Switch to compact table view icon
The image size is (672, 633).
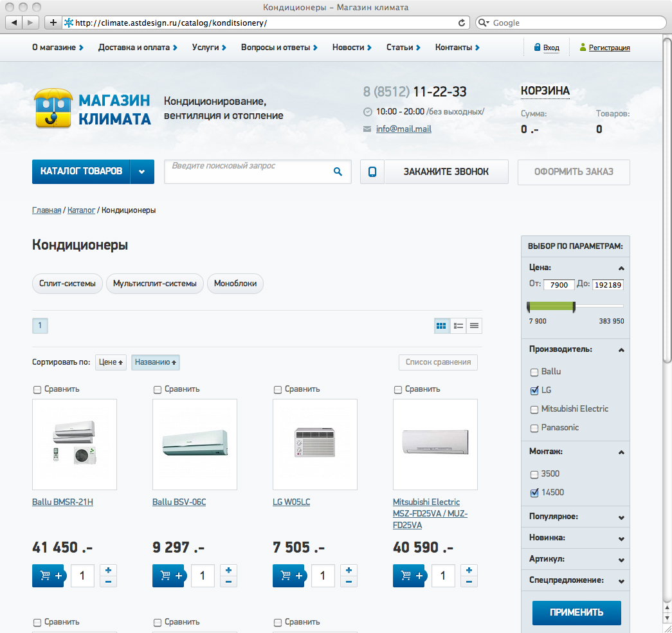coord(474,326)
